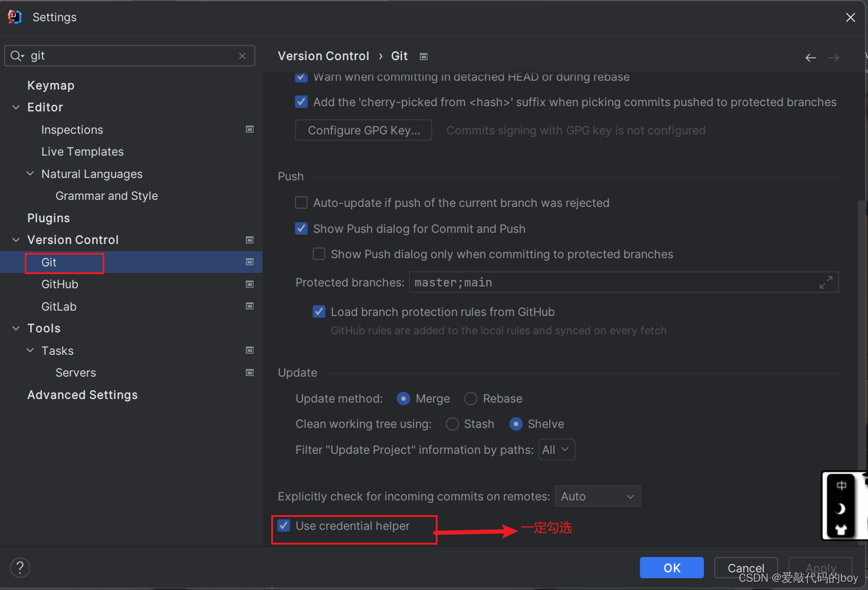Choose Stash for cleaning working tree
The width and height of the screenshot is (868, 590).
452,424
